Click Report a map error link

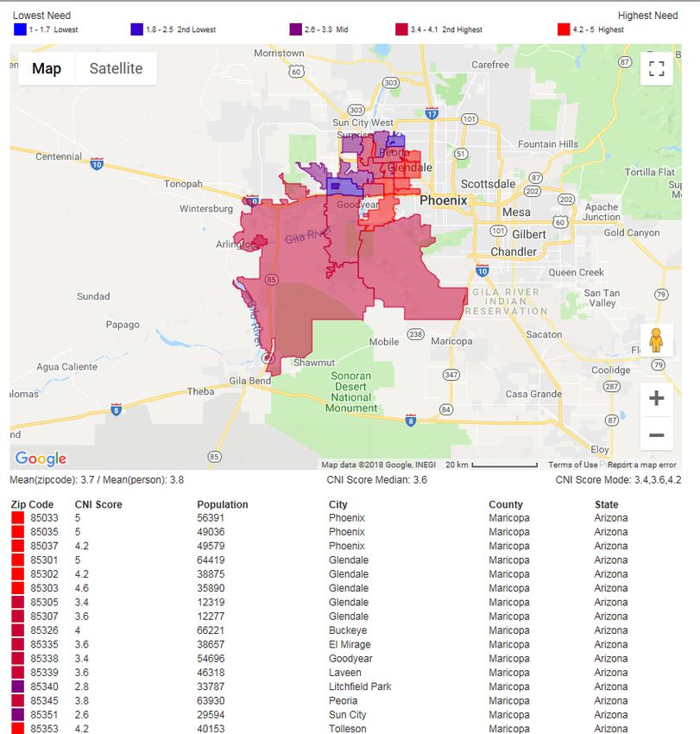click(x=641, y=465)
